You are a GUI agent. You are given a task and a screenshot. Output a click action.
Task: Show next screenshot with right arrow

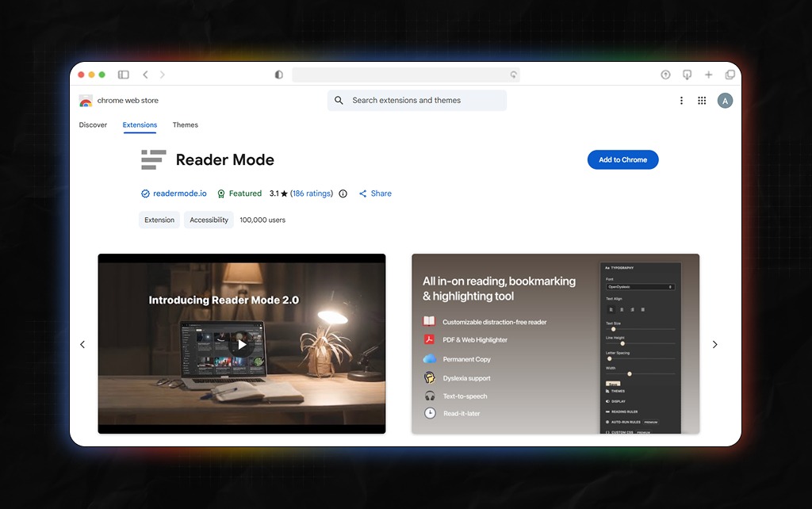pos(714,344)
